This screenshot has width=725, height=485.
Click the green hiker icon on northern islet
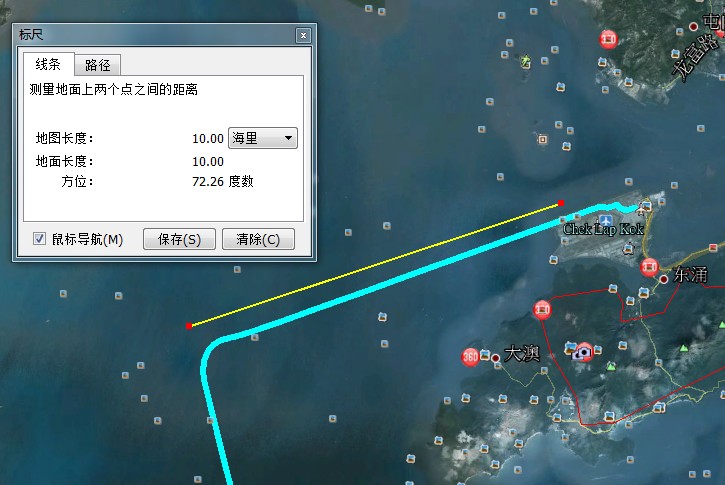coord(525,61)
